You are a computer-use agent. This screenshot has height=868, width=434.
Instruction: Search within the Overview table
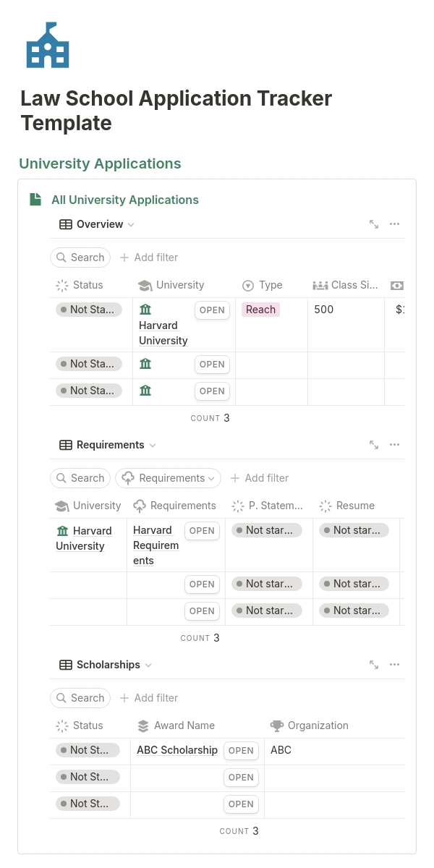pos(80,258)
